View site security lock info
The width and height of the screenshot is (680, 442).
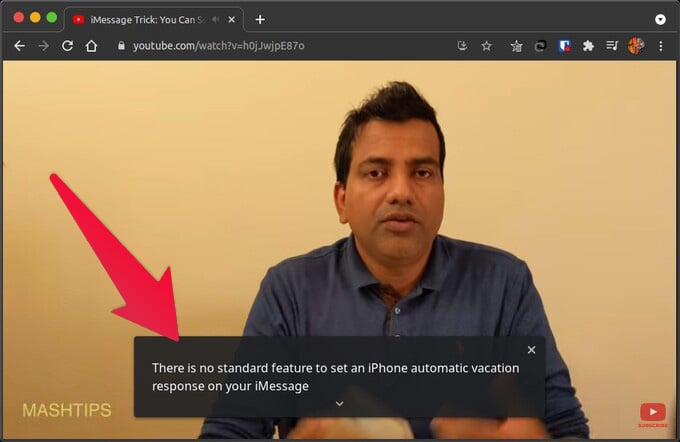click(121, 46)
